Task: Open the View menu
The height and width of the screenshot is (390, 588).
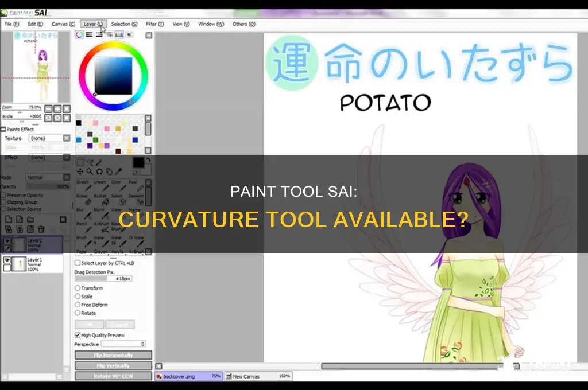Action: pos(181,24)
